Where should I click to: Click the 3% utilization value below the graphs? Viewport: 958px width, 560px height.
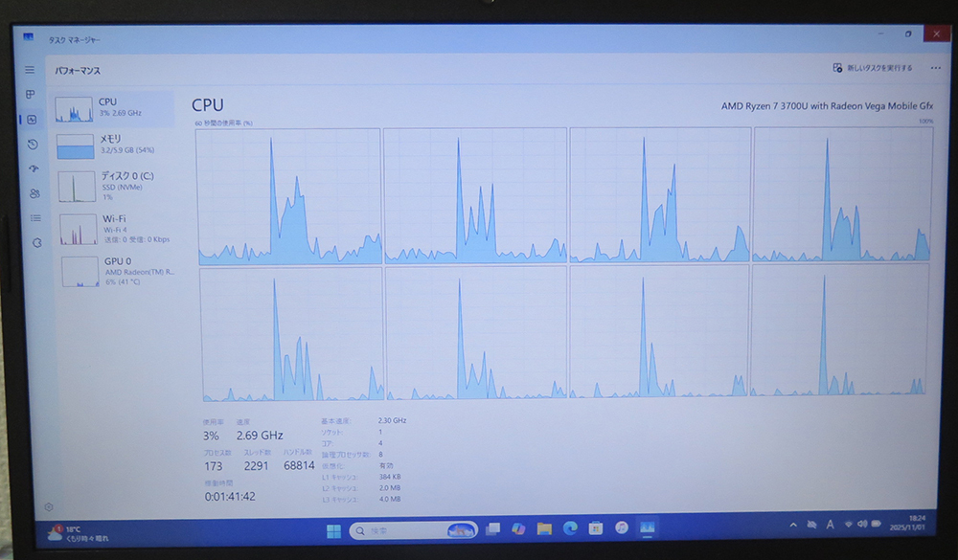211,436
